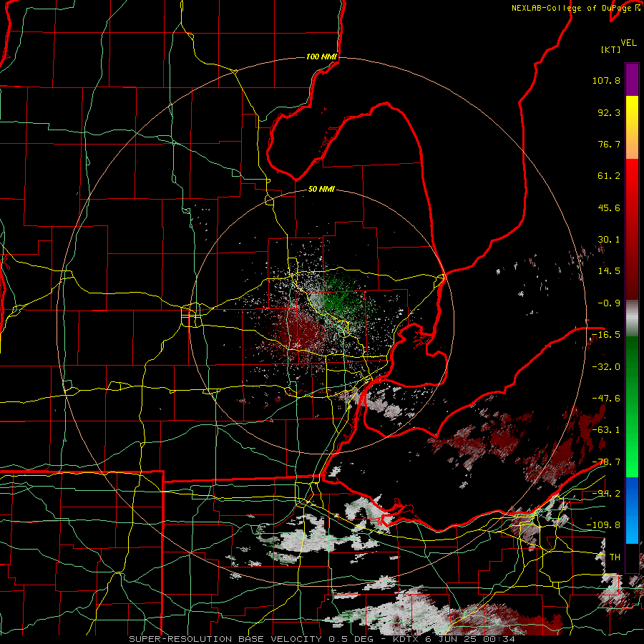Image resolution: width=644 pixels, height=644 pixels.
Task: Click the NEXLAB-College of DuPage title text
Action: 571,8
